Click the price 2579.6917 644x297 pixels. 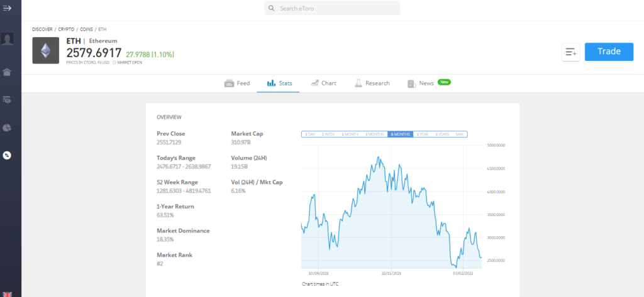click(94, 53)
